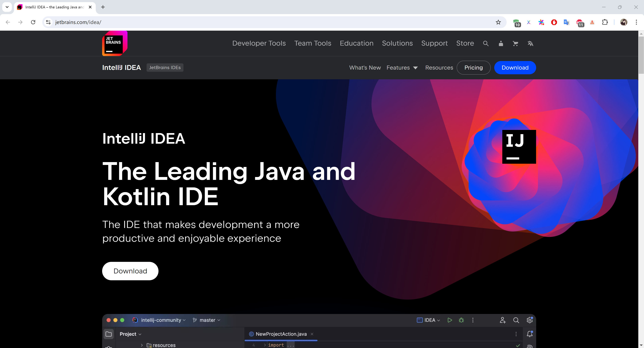
Task: Click the Google Translate extension icon
Action: (x=566, y=22)
